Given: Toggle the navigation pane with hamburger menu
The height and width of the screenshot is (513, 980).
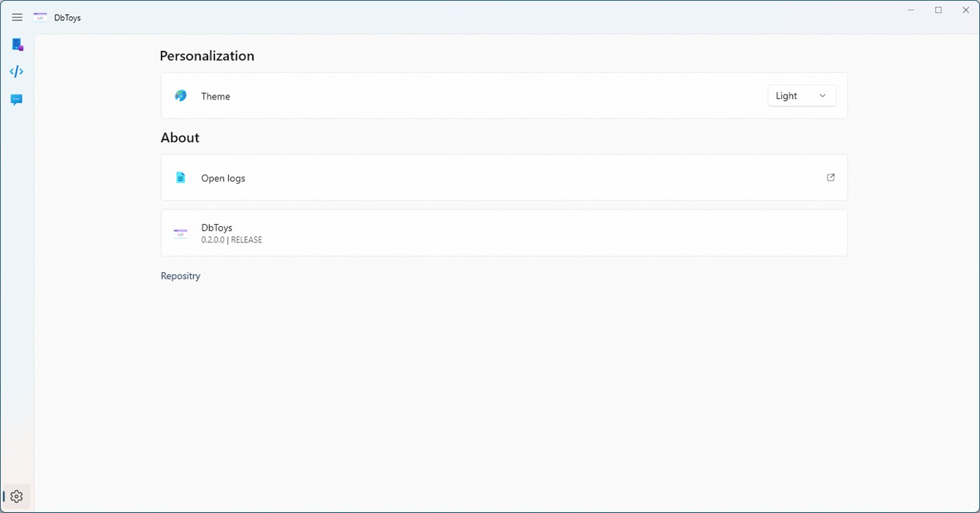Looking at the screenshot, I should [17, 17].
